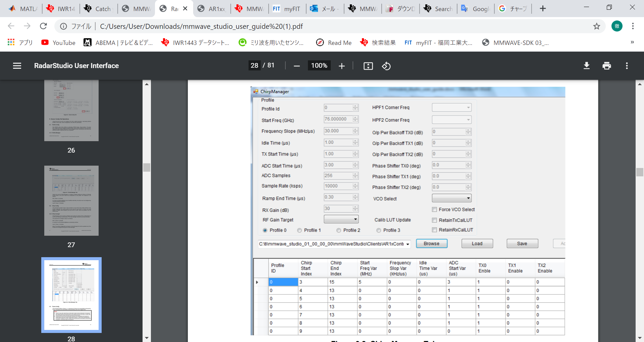Toggle the PDF sidebar menu icon
Image resolution: width=644 pixels, height=342 pixels.
[17, 66]
